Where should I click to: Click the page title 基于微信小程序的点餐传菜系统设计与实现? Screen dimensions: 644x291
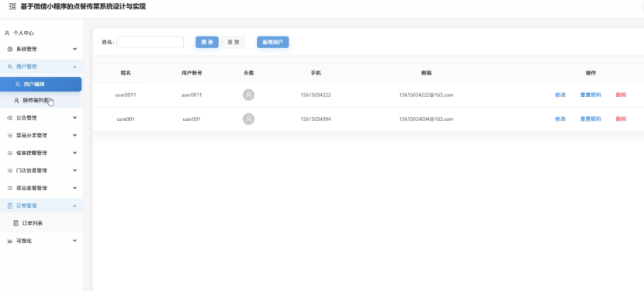(83, 6)
